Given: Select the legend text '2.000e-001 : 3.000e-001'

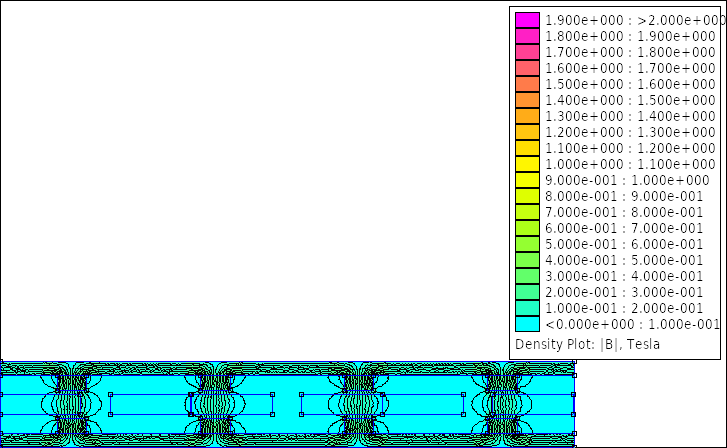Looking at the screenshot, I should point(624,292).
